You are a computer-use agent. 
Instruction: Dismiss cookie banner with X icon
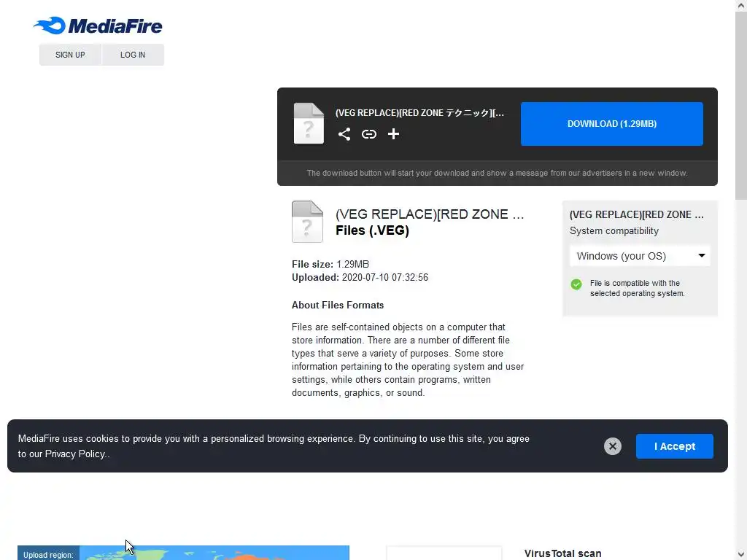point(612,446)
